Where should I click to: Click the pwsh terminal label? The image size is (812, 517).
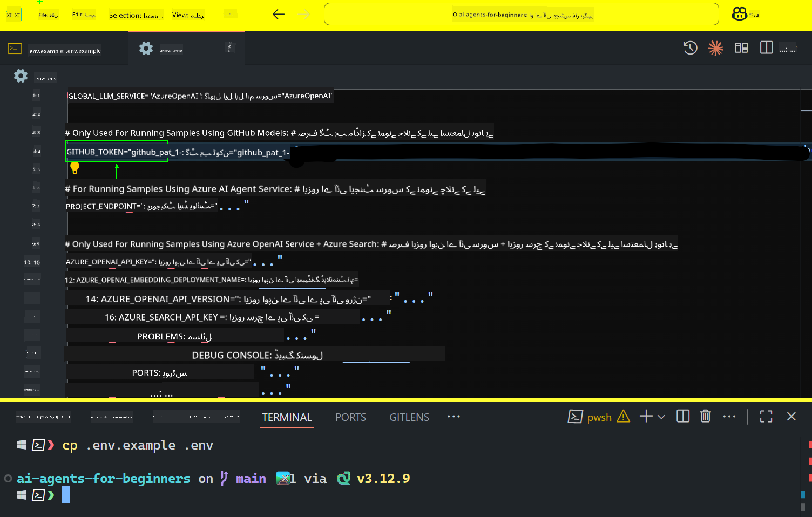[599, 417]
